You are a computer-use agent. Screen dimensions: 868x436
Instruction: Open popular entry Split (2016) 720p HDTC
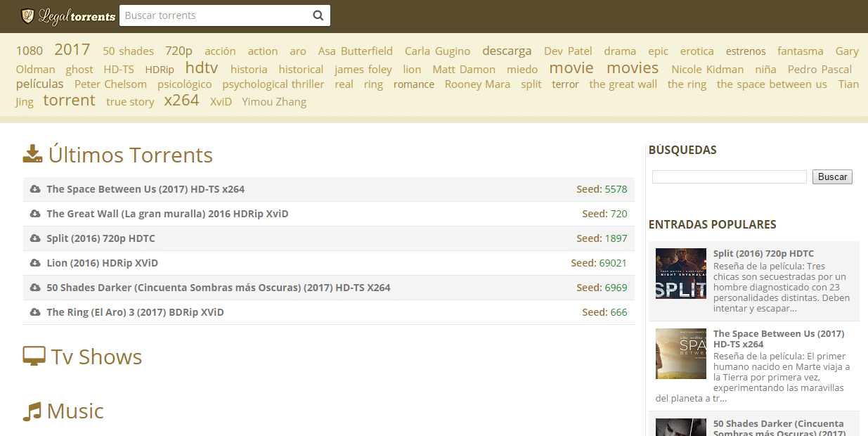763,253
